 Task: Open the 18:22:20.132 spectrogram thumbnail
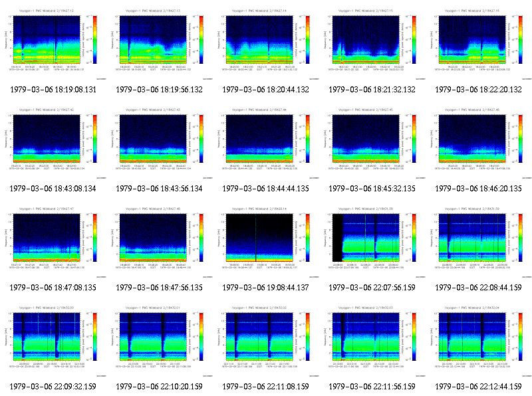click(x=479, y=45)
